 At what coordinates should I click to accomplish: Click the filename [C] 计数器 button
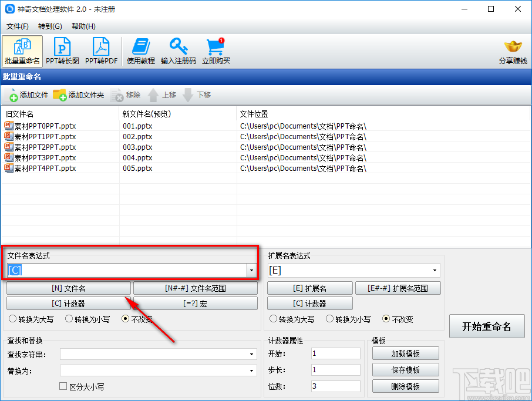pyautogui.click(x=69, y=304)
